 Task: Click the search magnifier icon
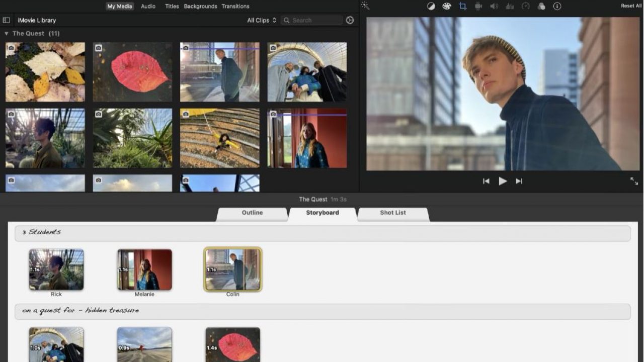[286, 20]
